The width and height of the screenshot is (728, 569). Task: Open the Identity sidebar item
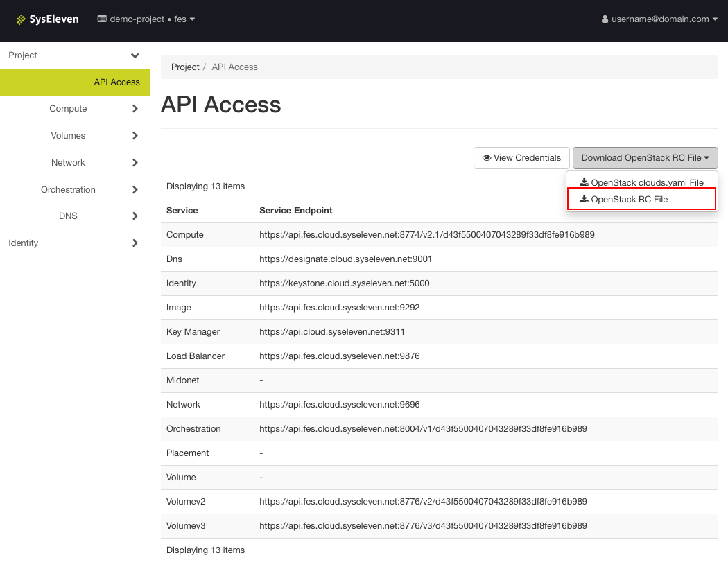point(23,243)
